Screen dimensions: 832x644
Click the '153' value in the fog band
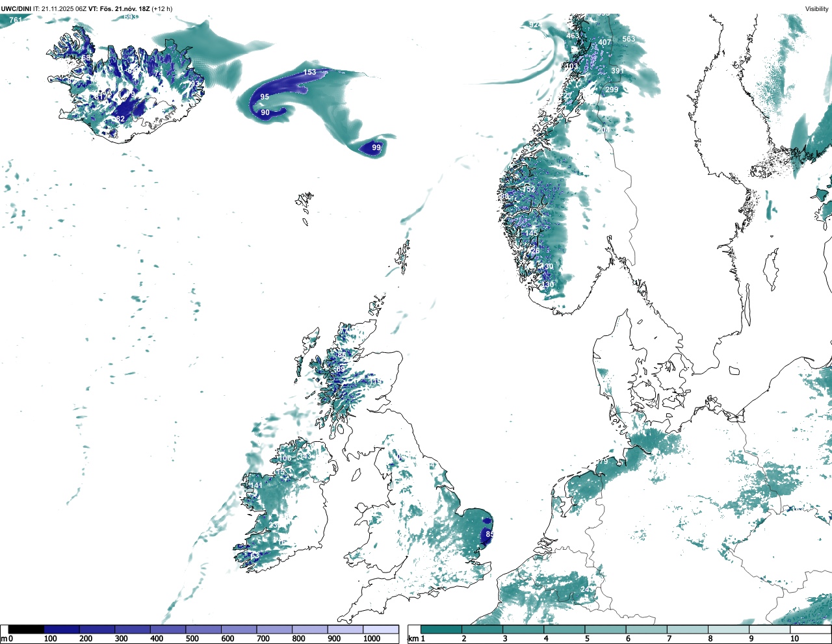pyautogui.click(x=309, y=72)
